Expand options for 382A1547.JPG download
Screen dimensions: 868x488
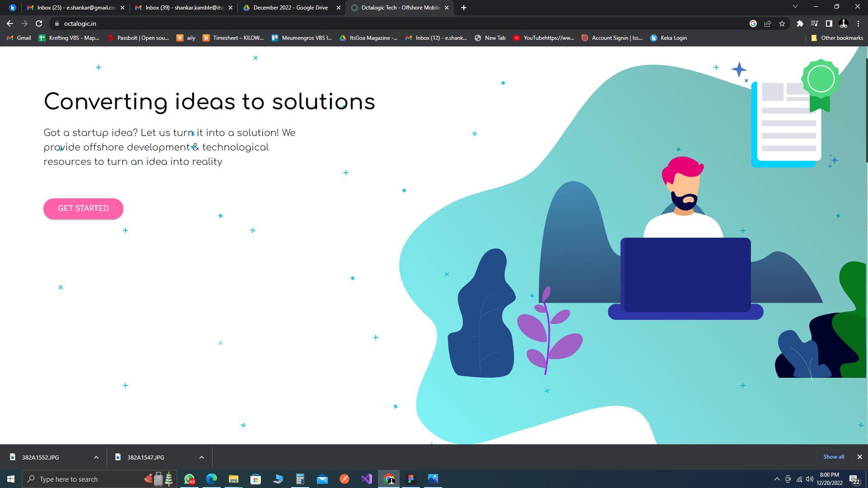[x=202, y=457]
